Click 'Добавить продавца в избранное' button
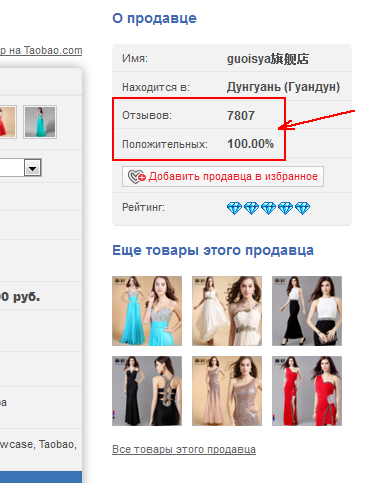The image size is (382, 483). (223, 176)
